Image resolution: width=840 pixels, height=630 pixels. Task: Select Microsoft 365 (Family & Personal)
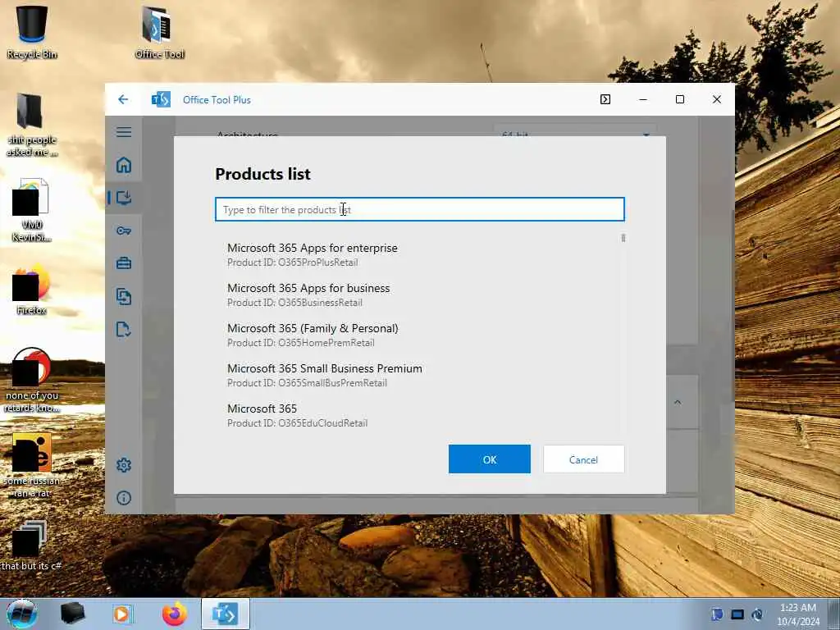coord(420,335)
